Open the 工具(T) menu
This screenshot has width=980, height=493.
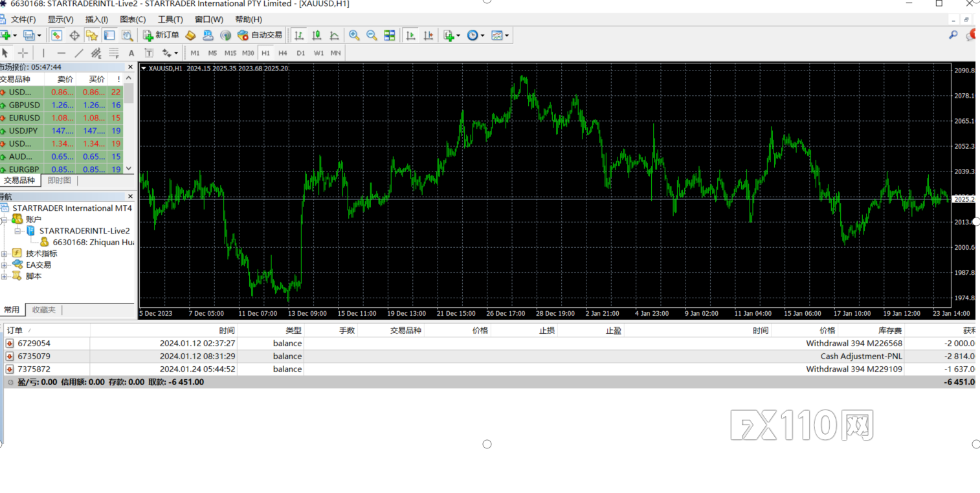pyautogui.click(x=170, y=19)
